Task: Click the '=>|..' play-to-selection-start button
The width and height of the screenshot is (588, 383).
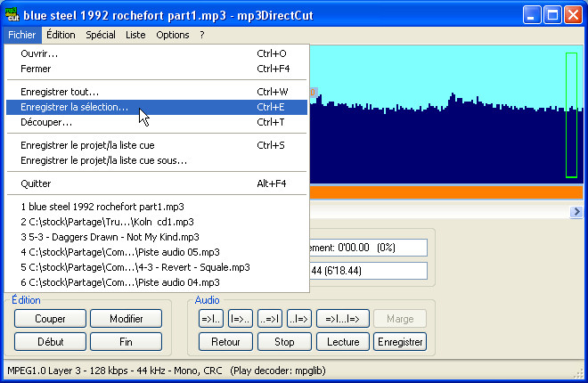Action: pos(209,319)
